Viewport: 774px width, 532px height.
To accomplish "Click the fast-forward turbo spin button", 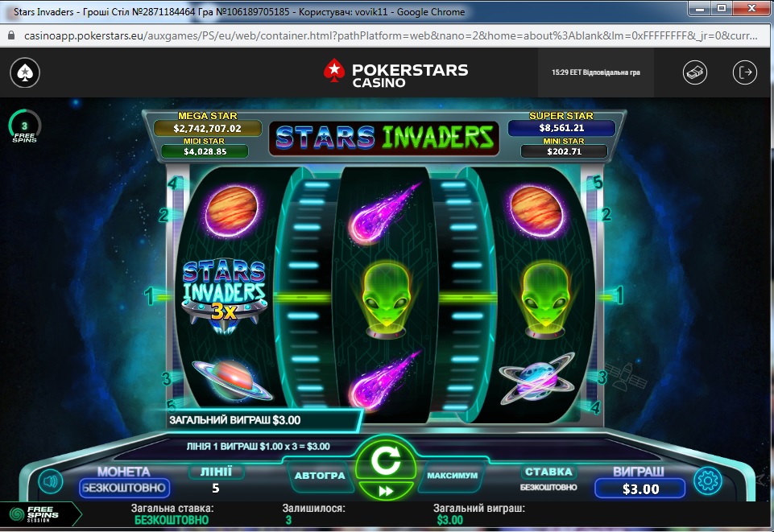I will 386,491.
